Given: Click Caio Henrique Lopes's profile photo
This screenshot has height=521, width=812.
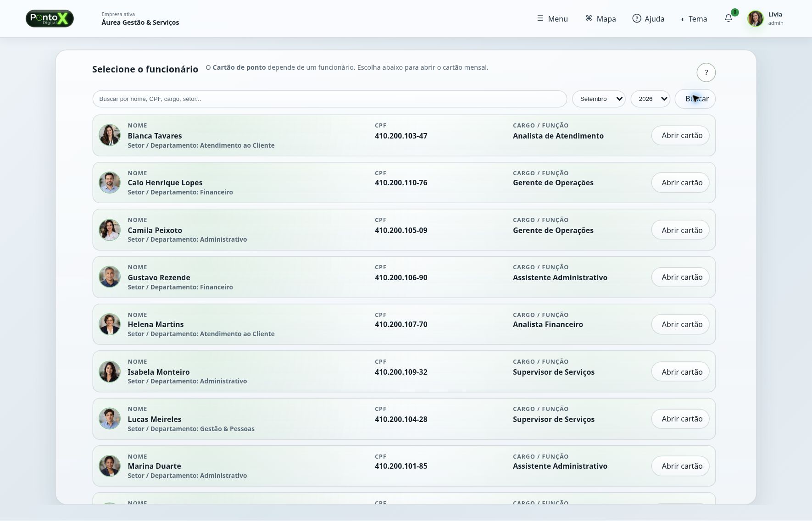Looking at the screenshot, I should 110,183.
